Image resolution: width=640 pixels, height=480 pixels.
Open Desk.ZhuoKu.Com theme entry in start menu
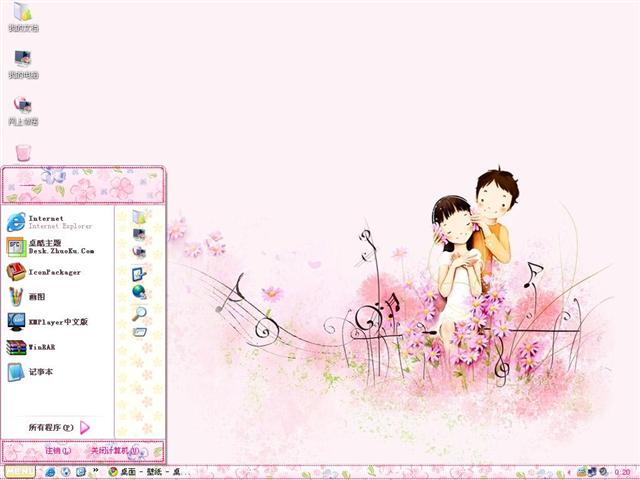[51, 247]
